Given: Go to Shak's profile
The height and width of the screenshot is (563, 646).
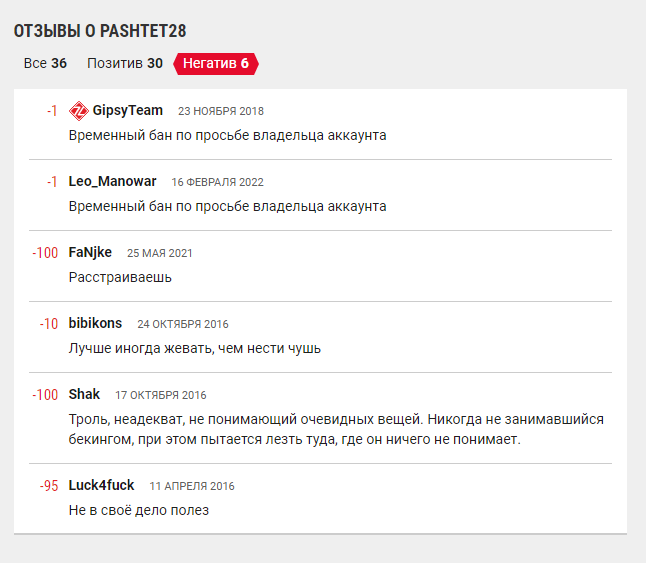Looking at the screenshot, I should click(84, 394).
